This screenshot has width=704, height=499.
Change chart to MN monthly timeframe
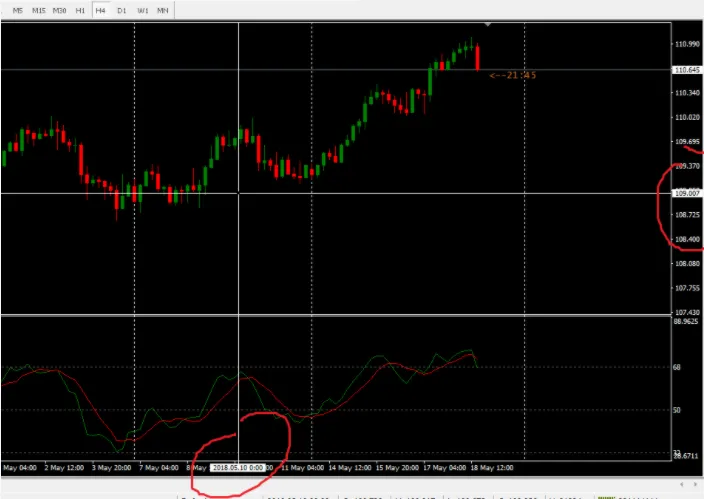click(x=163, y=10)
